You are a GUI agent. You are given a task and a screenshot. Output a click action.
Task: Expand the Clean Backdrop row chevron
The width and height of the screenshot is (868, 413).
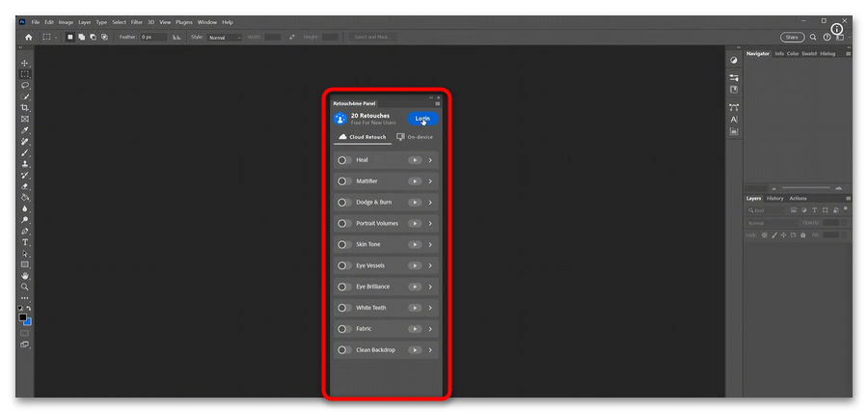coord(430,350)
